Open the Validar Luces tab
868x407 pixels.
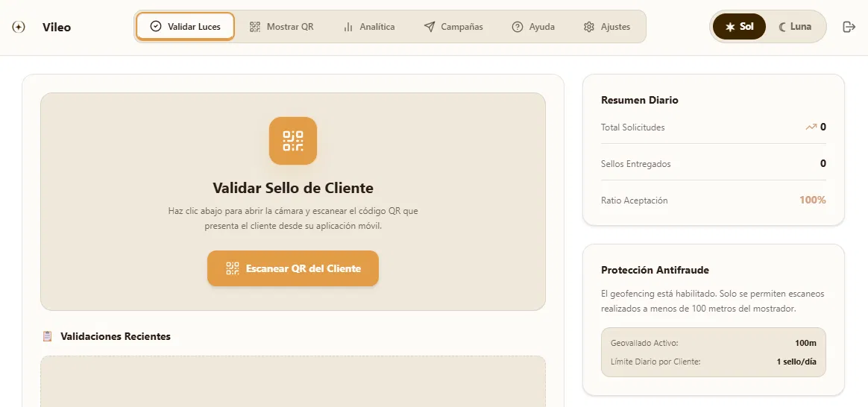185,27
